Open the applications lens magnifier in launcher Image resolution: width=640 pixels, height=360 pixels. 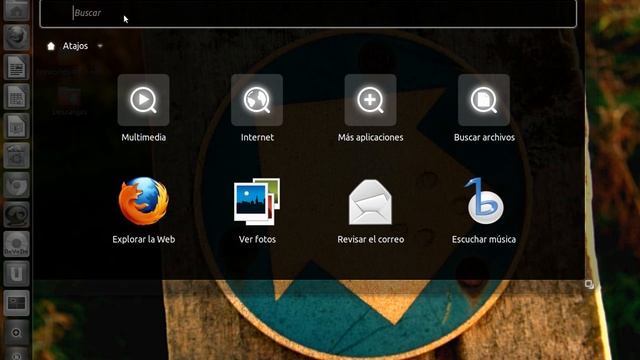[16, 333]
